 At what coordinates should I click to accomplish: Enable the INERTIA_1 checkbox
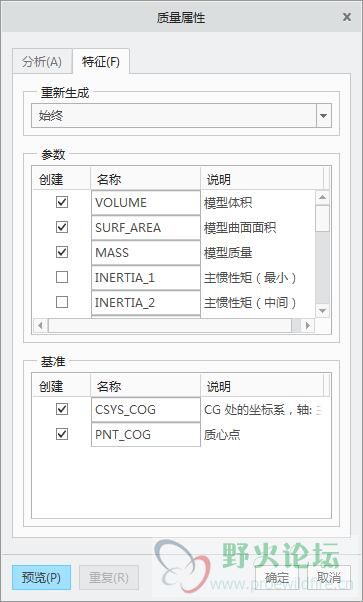pyautogui.click(x=62, y=277)
